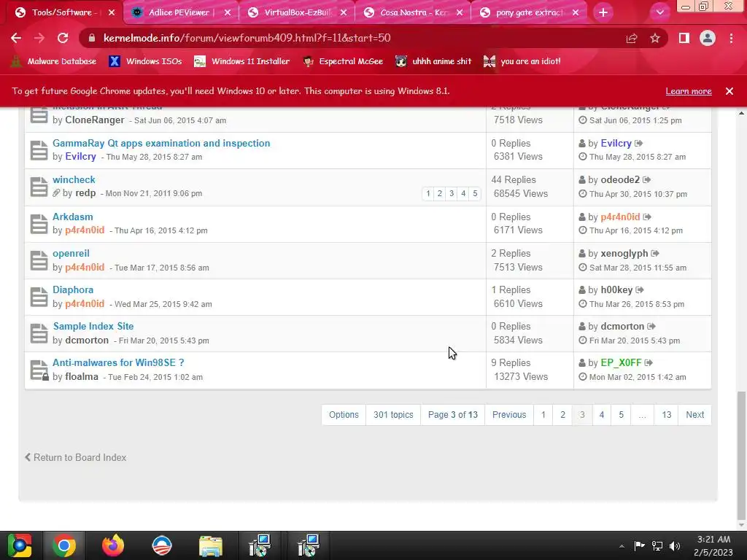Open the Windows 11 Installer bookmark
747x560 pixels.
point(242,61)
